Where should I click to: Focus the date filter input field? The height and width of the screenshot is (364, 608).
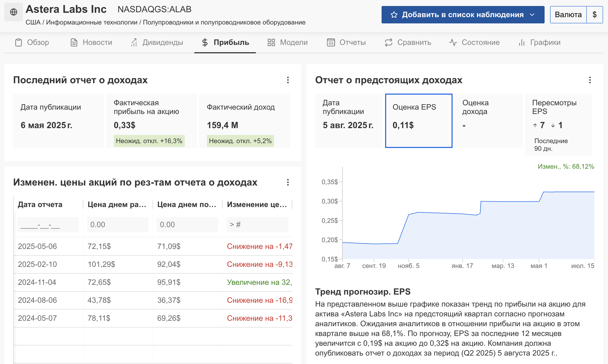[48, 225]
